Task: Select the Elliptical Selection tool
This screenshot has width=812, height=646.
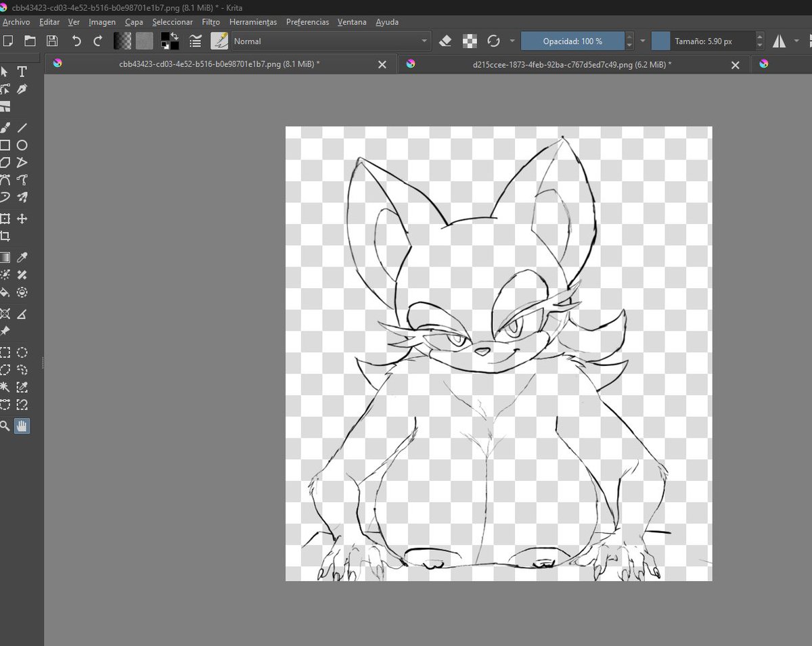Action: click(x=22, y=352)
